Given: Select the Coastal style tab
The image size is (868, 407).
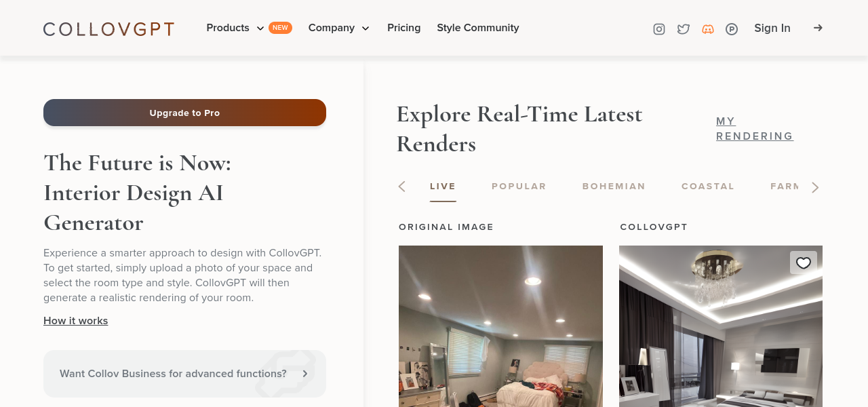Looking at the screenshot, I should 708,187.
